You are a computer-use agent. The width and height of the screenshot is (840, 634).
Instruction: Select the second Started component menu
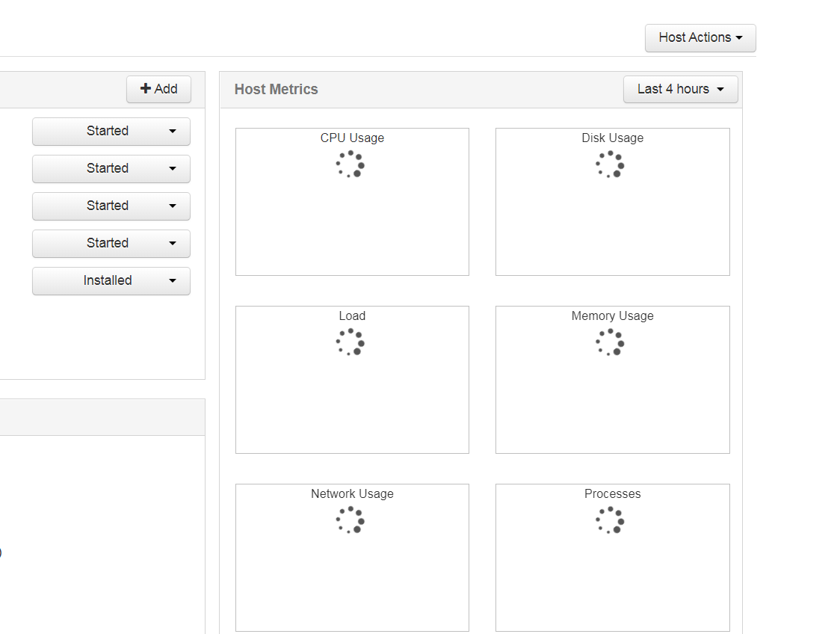(111, 168)
